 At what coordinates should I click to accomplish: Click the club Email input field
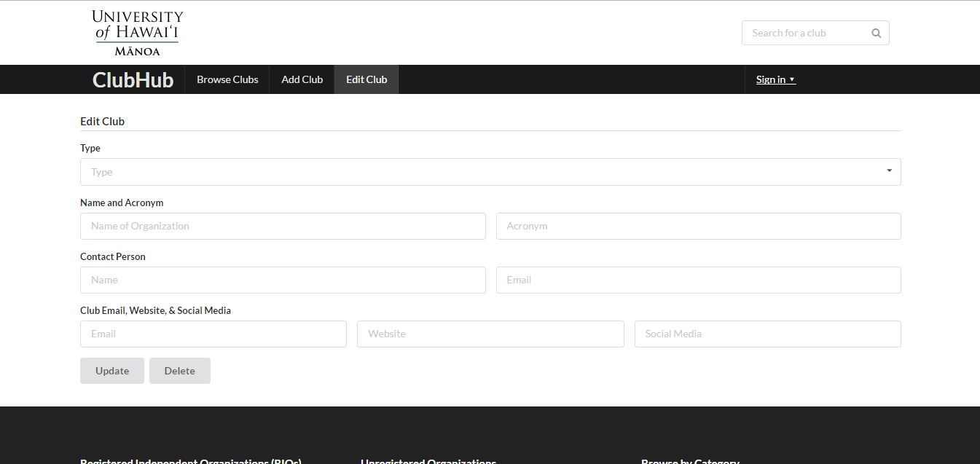(213, 334)
